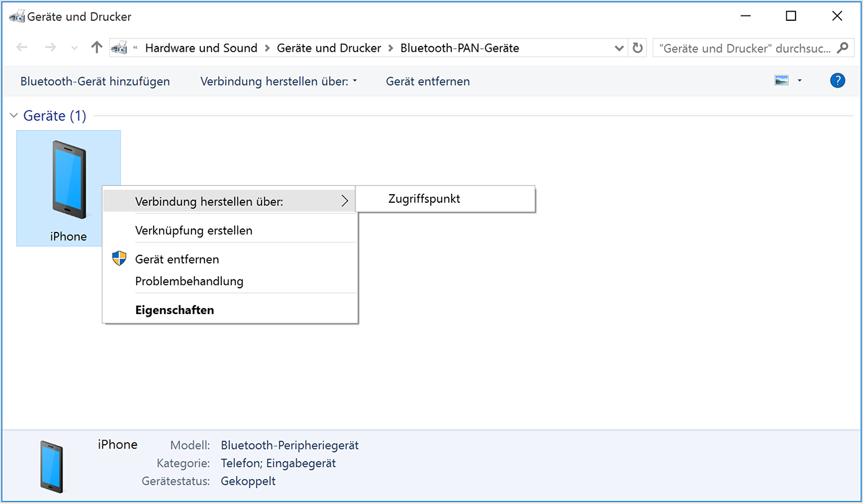Click the shield icon beside Gerät entfernen
Viewport: 863px width, 504px height.
pyautogui.click(x=119, y=259)
